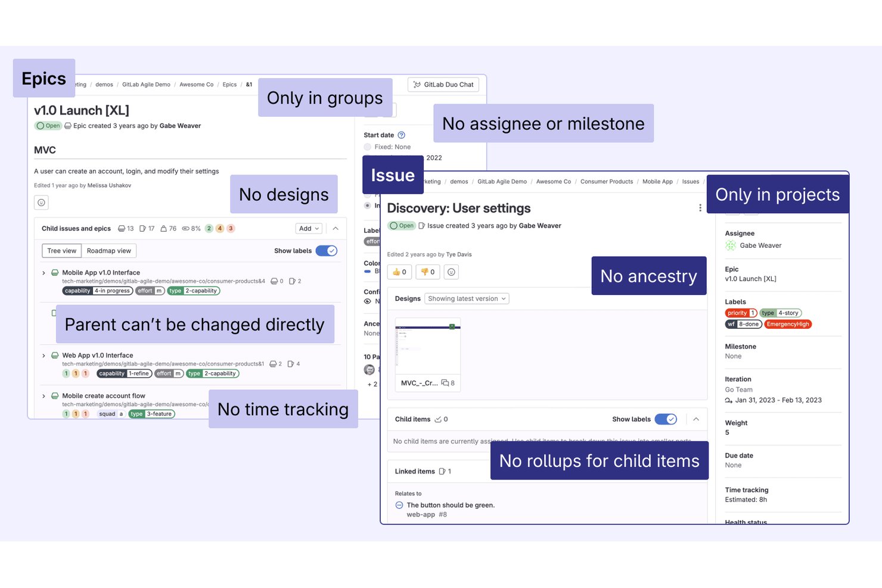Give a thumbs up to the issue
This screenshot has height=588, width=882.
[x=399, y=272]
